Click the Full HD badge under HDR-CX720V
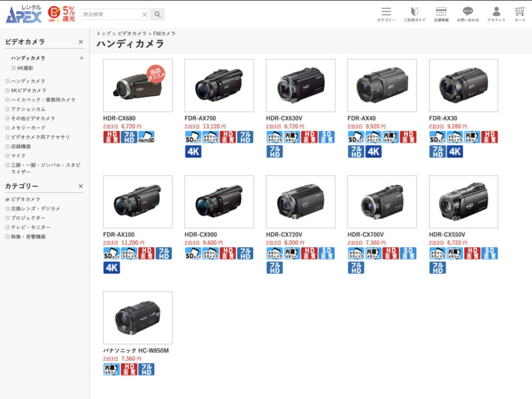 click(275, 268)
